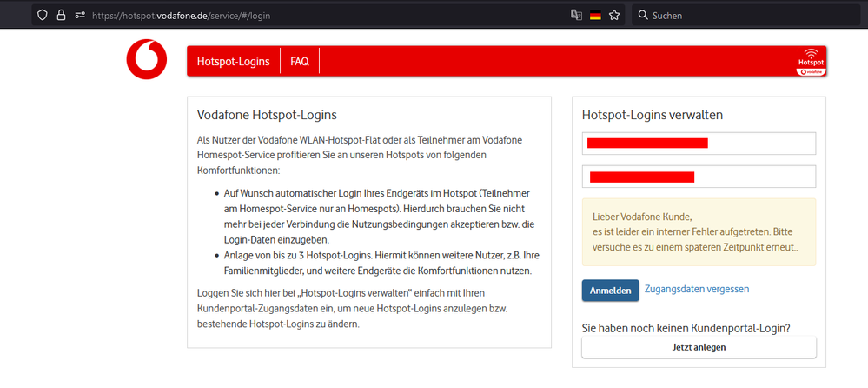Open the Zugangsdaten vergessen link

point(697,289)
